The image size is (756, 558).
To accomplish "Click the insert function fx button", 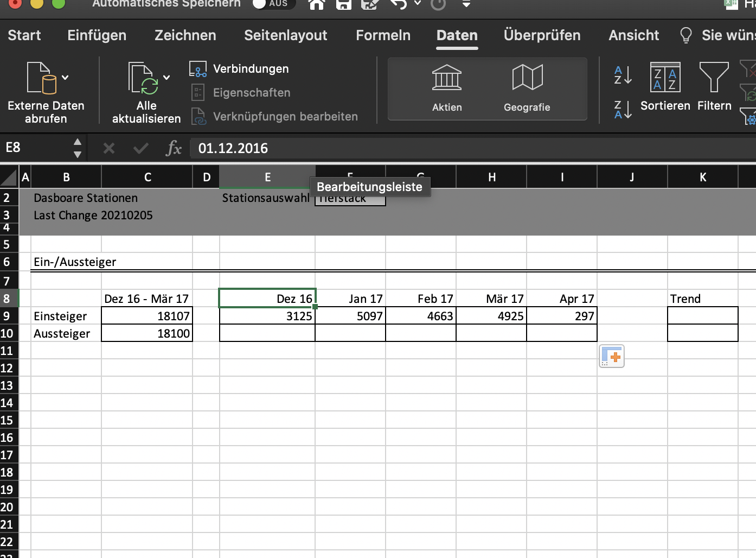I will point(174,148).
